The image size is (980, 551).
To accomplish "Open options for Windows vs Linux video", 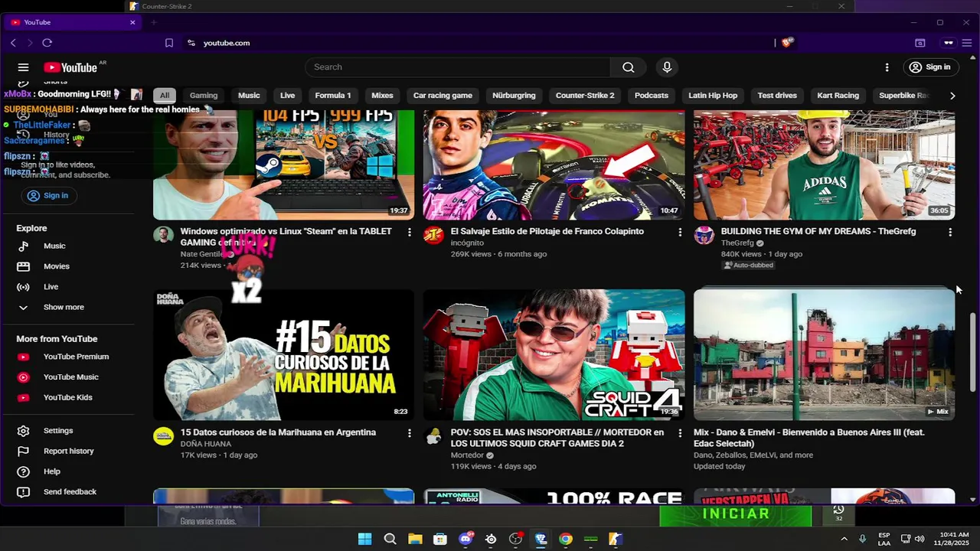I will click(410, 232).
